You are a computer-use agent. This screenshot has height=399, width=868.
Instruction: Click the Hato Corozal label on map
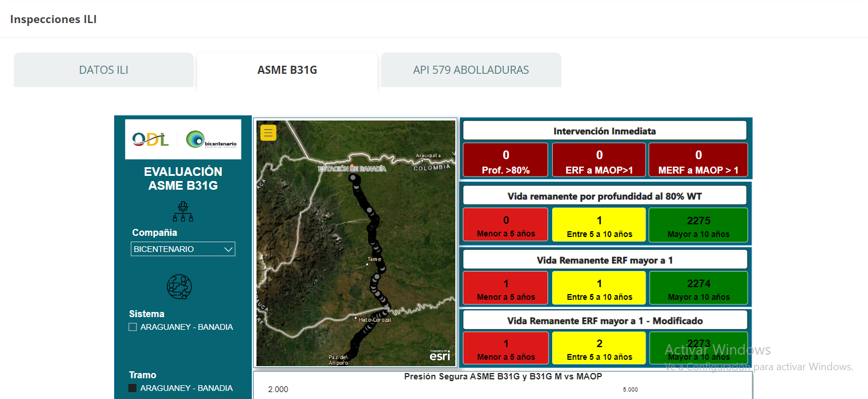375,319
